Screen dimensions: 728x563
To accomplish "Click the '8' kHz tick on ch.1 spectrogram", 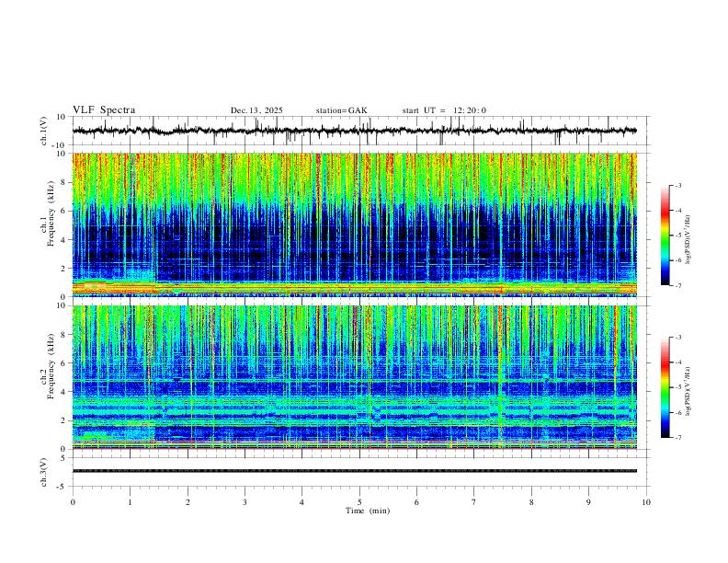I will click(64, 182).
